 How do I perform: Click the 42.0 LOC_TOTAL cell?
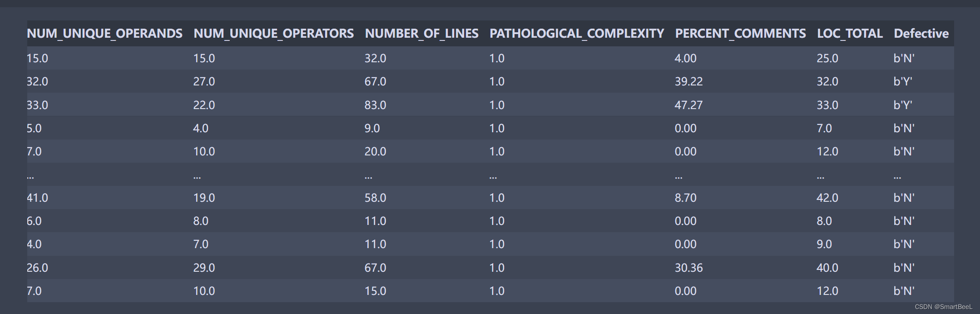point(827,198)
